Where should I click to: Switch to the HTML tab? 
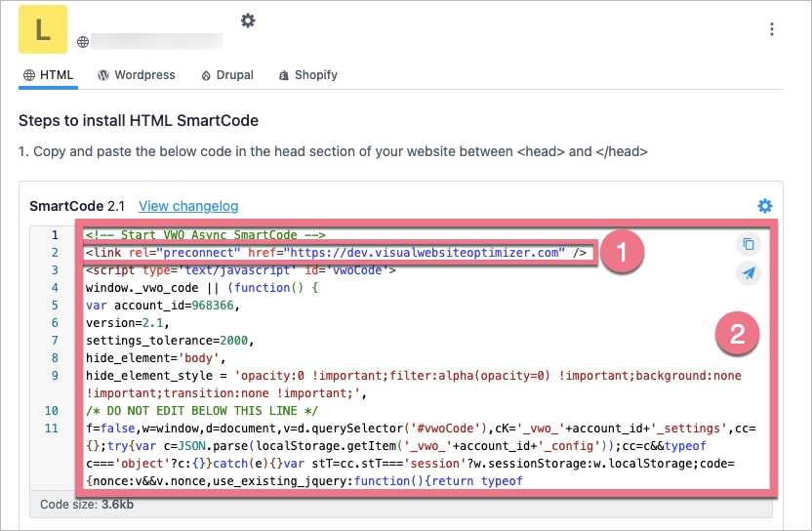point(48,75)
